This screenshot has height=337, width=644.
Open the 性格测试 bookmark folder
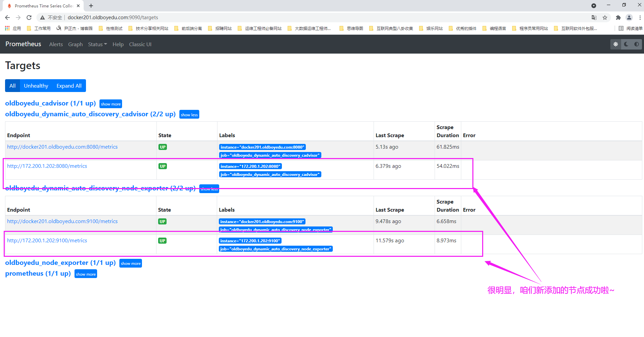[x=111, y=28]
